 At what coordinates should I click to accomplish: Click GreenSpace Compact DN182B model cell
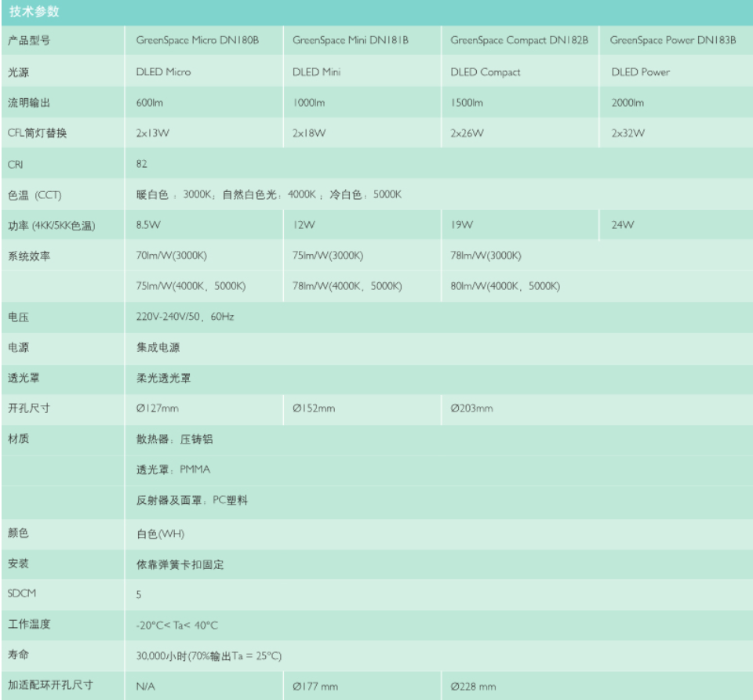click(x=519, y=40)
